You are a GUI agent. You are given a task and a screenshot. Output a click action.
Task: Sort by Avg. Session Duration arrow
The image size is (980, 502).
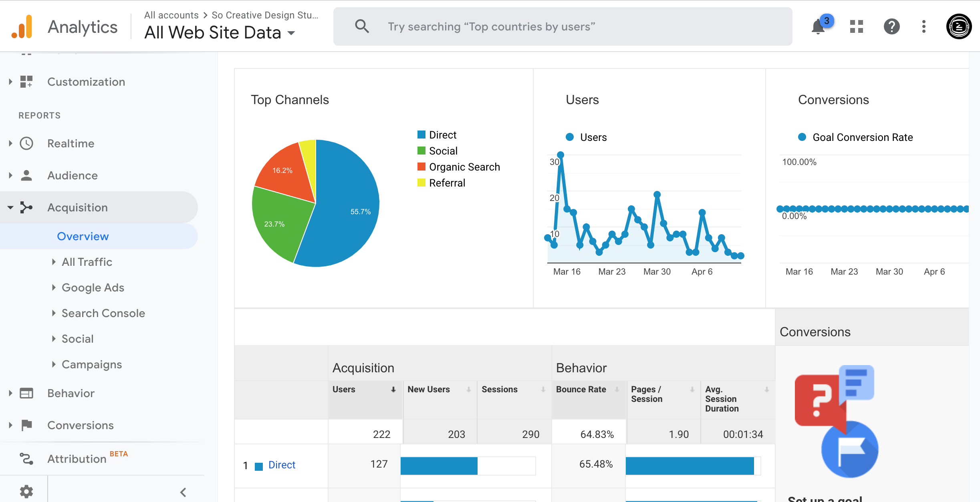766,390
